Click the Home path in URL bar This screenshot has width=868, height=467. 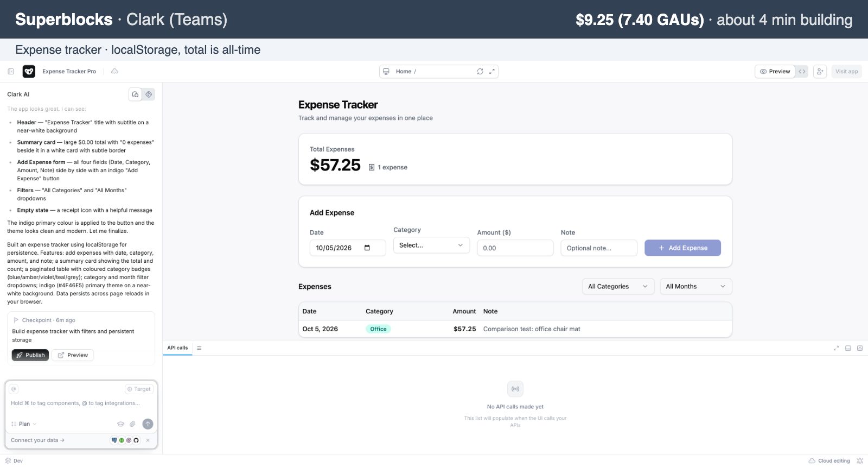pyautogui.click(x=404, y=71)
